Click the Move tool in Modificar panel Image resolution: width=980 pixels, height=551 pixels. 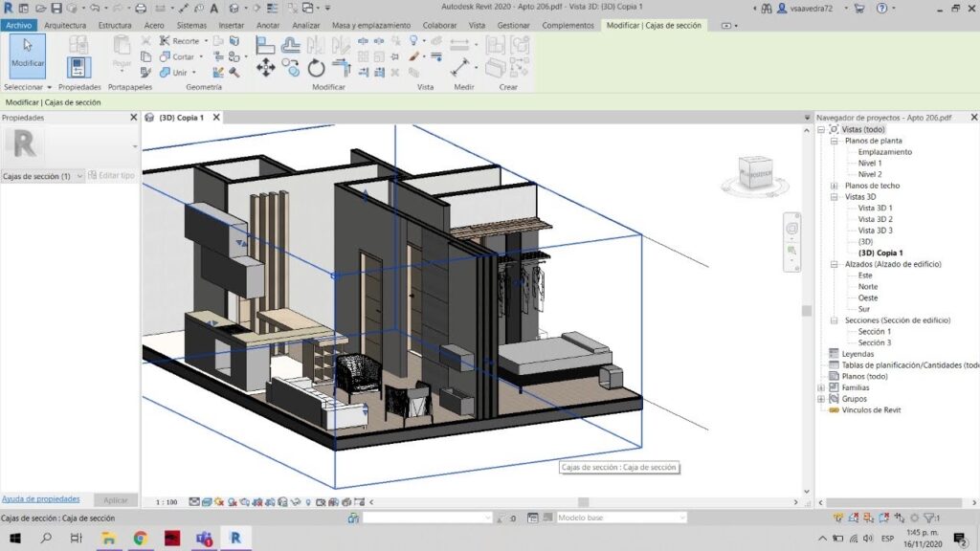point(266,68)
